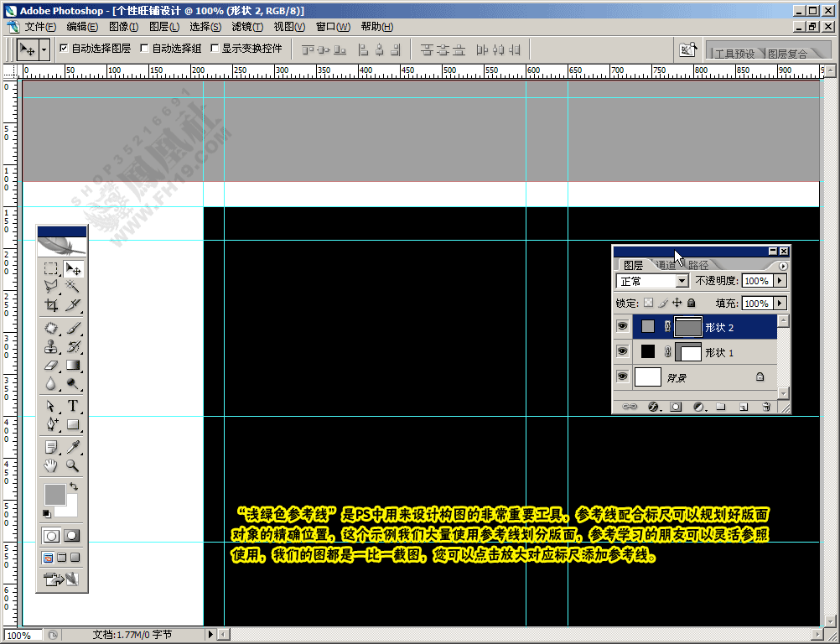The height and width of the screenshot is (644, 840).
Task: Select the Eyedropper tool
Action: coord(73,447)
